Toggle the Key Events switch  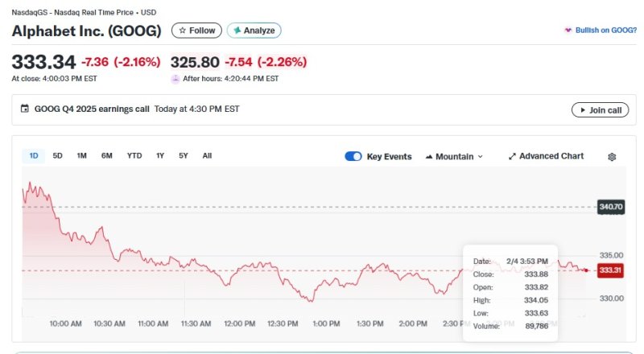click(x=353, y=157)
